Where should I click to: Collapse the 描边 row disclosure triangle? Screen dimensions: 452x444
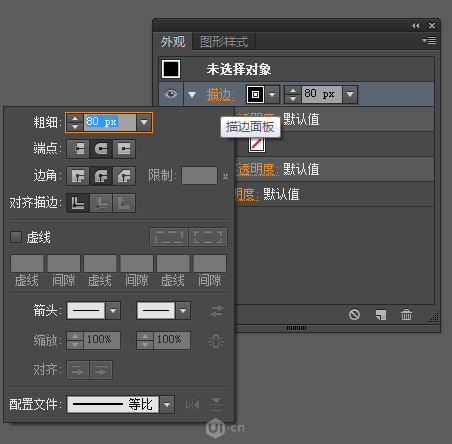pos(192,95)
